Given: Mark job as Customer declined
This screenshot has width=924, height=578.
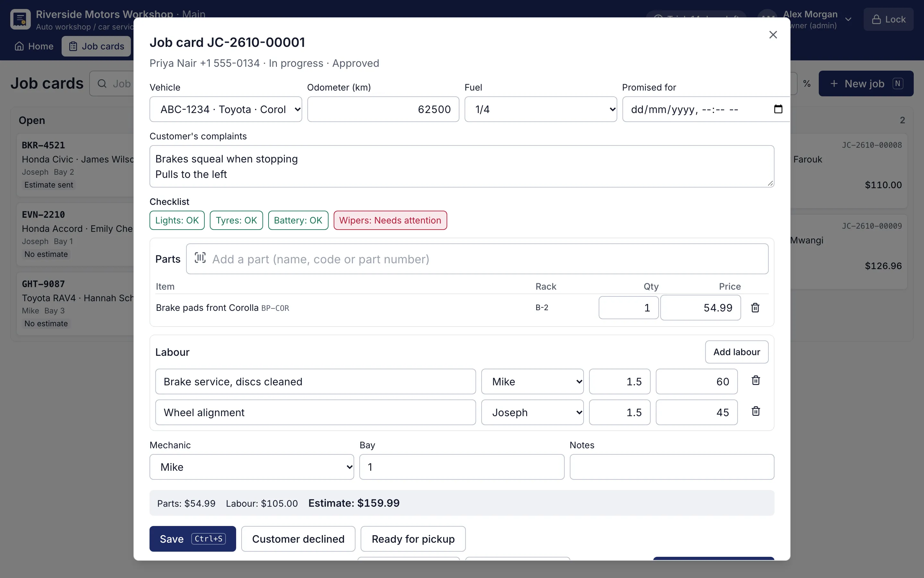Looking at the screenshot, I should pos(298,539).
